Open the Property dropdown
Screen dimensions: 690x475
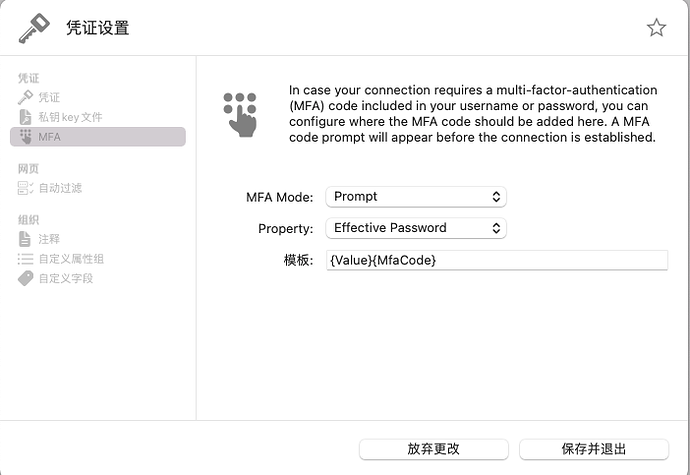pos(416,228)
